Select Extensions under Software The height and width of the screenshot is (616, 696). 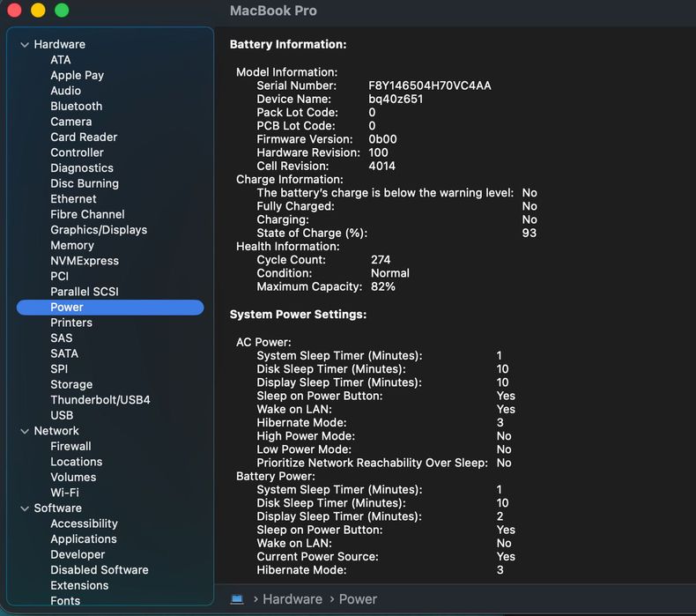click(x=79, y=586)
